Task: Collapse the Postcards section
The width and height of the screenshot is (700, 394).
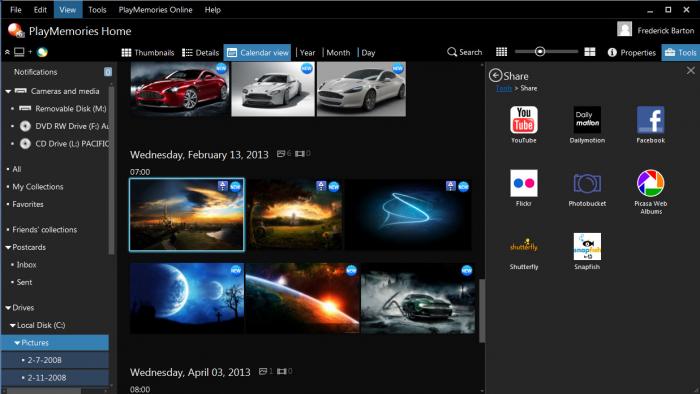Action: click(8, 247)
